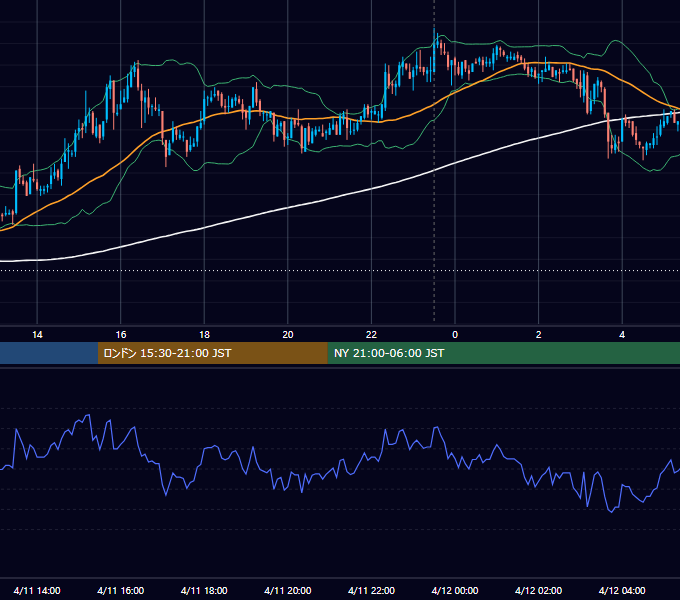680x600 pixels.
Task: Click the 20 hour axis label
Action: [x=288, y=335]
